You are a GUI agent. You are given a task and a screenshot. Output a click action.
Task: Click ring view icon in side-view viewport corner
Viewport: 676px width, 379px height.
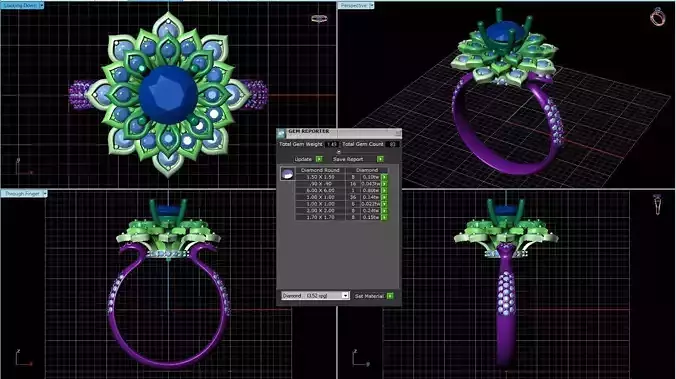coord(657,204)
